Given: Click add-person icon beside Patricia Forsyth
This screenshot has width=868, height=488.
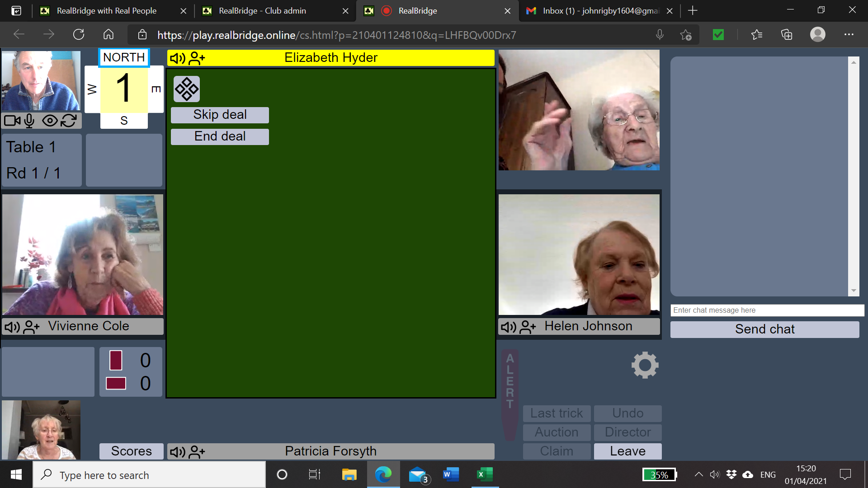Looking at the screenshot, I should 197,451.
